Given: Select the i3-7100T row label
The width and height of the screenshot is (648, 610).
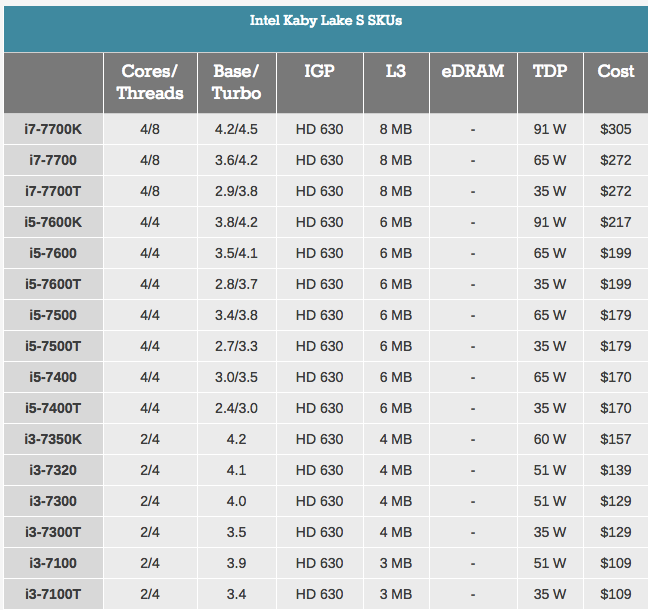Looking at the screenshot, I should coord(53,594).
